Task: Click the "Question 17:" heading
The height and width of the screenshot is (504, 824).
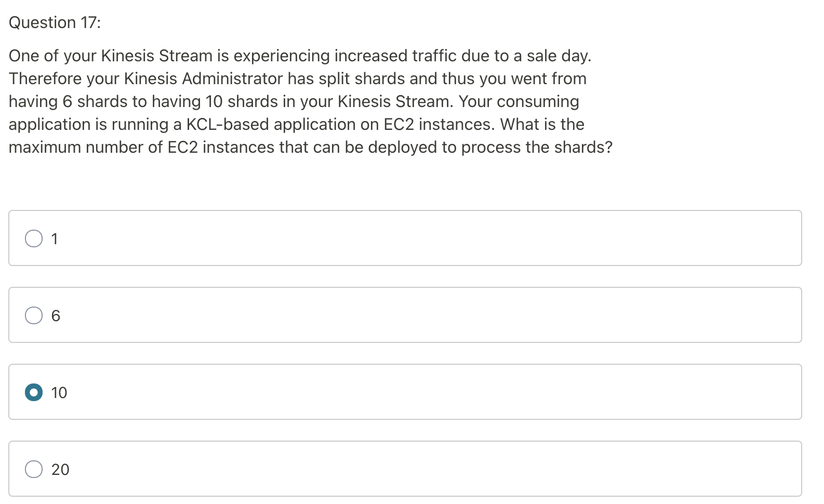Action: point(55,23)
